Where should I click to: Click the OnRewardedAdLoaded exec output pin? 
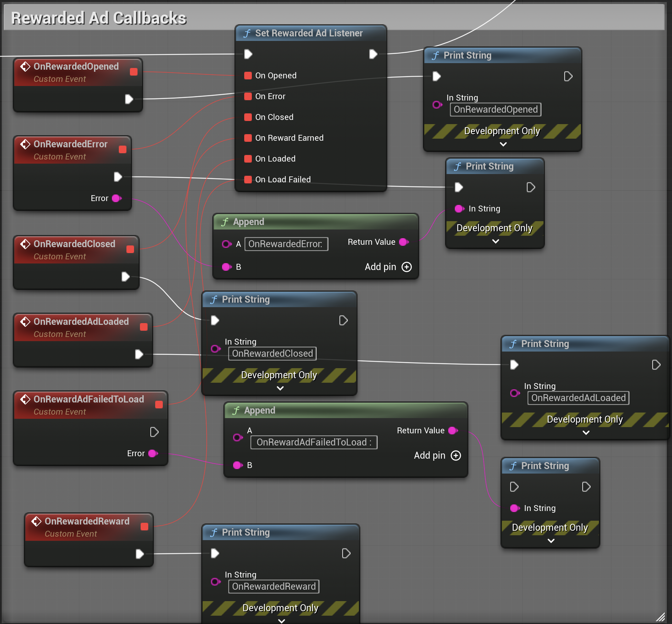(x=139, y=354)
